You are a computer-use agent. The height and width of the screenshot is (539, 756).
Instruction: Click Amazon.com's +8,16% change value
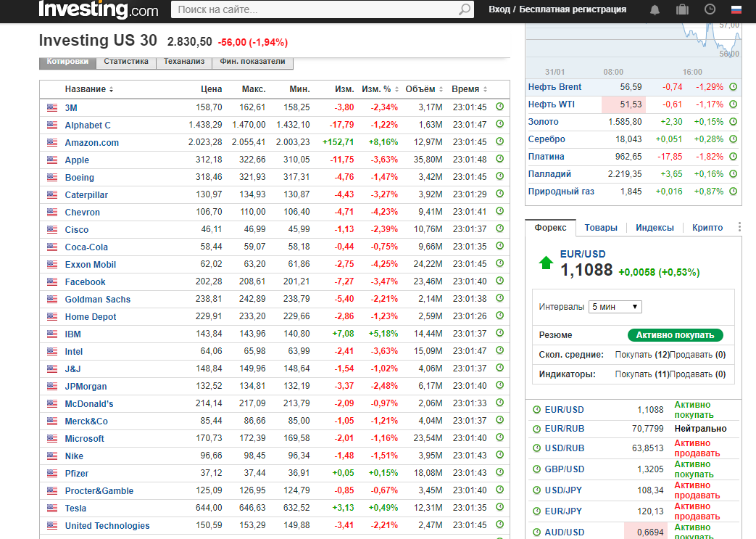point(383,142)
